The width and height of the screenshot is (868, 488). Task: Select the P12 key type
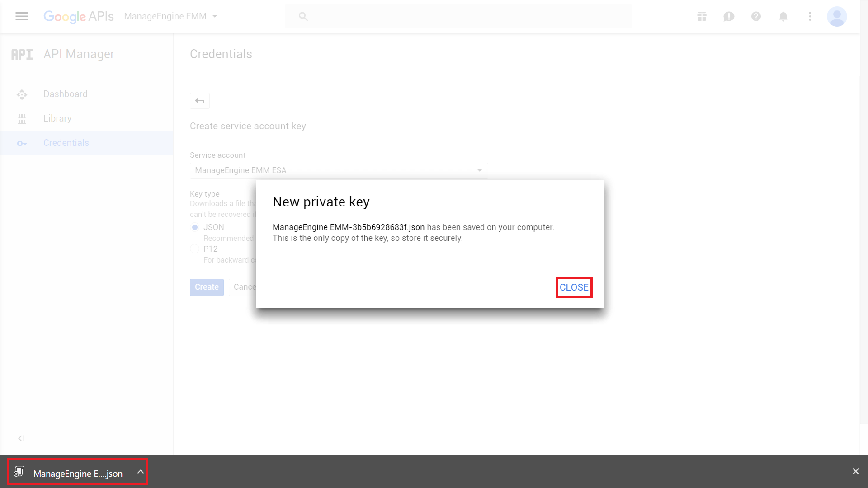[195, 249]
